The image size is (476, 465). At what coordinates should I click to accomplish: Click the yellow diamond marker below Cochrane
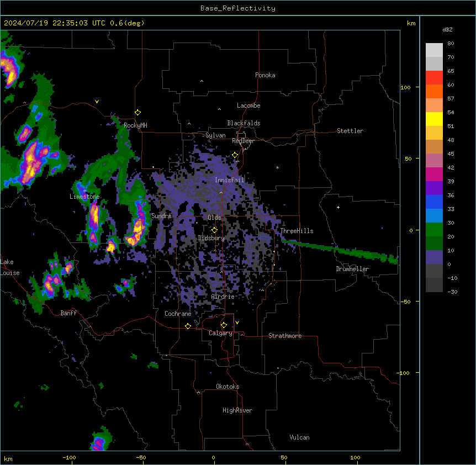(188, 326)
